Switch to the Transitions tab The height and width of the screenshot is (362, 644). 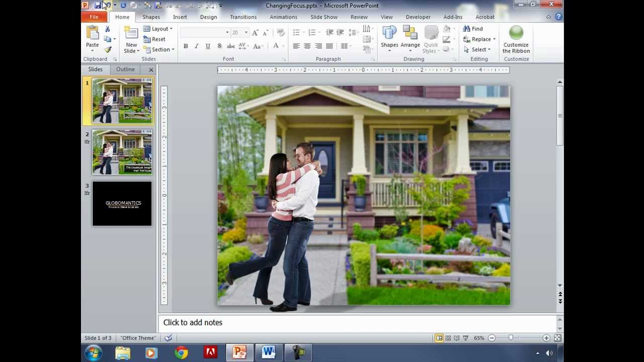point(244,17)
